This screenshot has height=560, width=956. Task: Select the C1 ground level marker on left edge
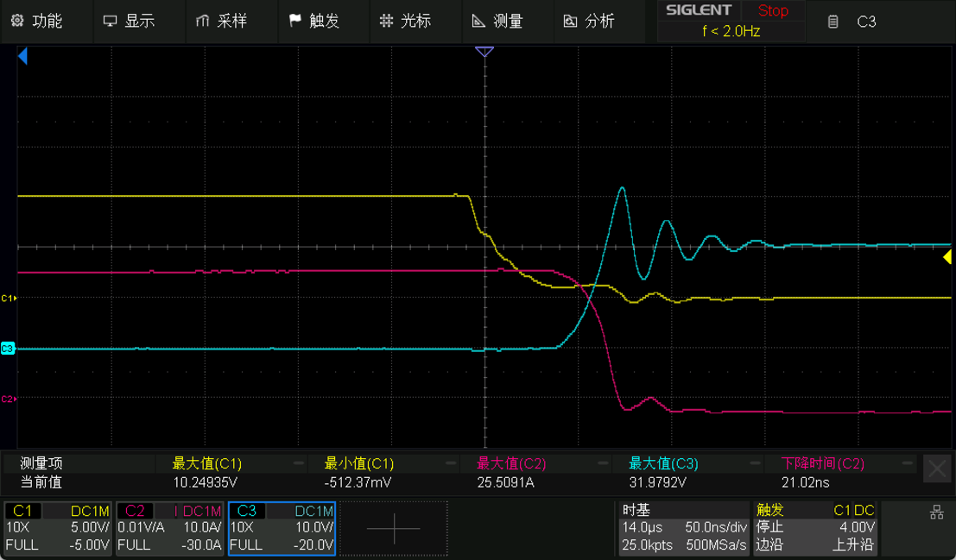[x=9, y=298]
